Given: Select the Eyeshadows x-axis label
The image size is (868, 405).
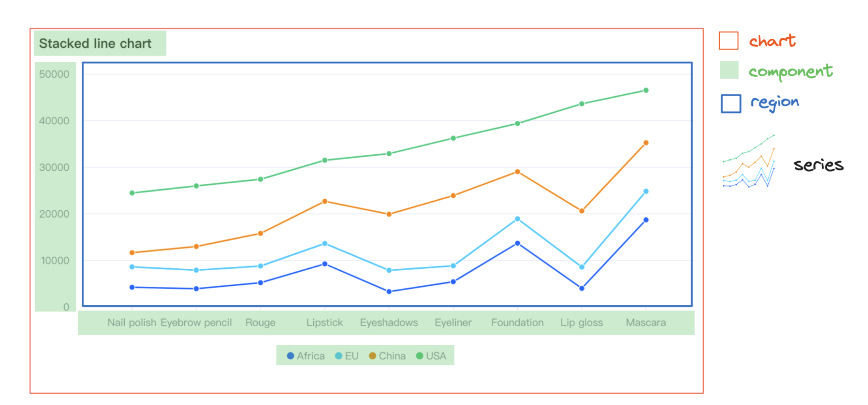Looking at the screenshot, I should pyautogui.click(x=389, y=322).
